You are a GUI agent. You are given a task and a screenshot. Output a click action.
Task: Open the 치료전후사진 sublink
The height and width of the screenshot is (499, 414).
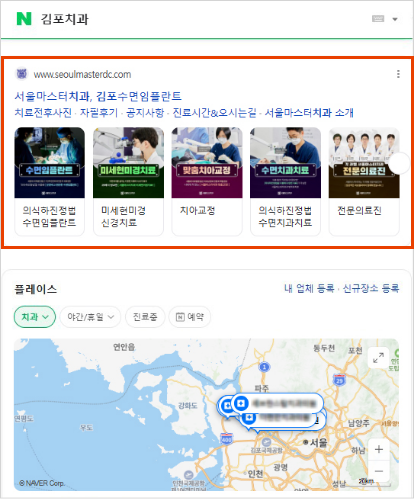(x=43, y=113)
